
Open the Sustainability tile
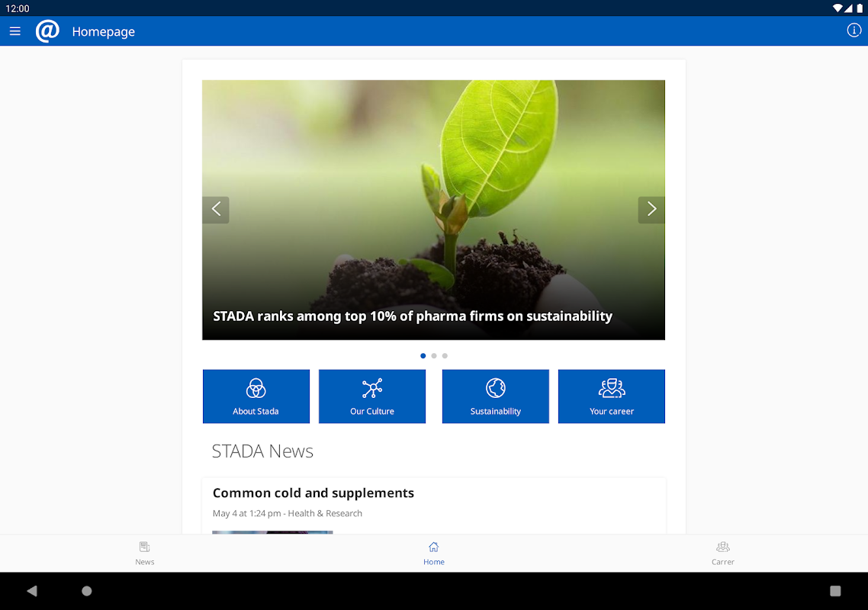(x=496, y=396)
